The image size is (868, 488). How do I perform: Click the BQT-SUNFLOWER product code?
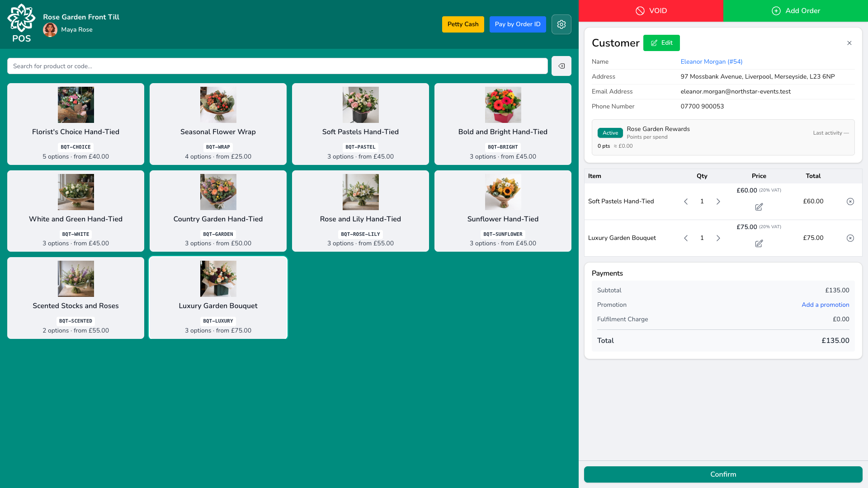coord(503,235)
